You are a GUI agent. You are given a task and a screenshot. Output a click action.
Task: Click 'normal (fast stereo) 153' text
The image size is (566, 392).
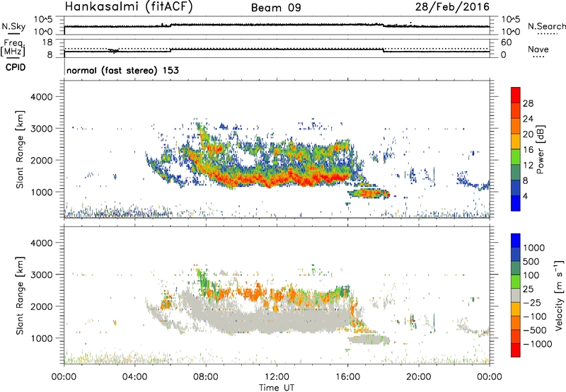click(x=122, y=70)
